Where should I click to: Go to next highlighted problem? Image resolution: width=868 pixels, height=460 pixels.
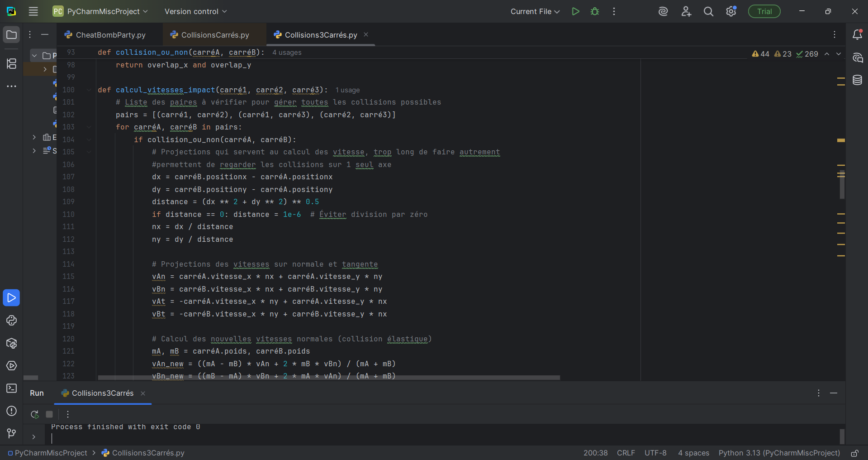pyautogui.click(x=839, y=54)
